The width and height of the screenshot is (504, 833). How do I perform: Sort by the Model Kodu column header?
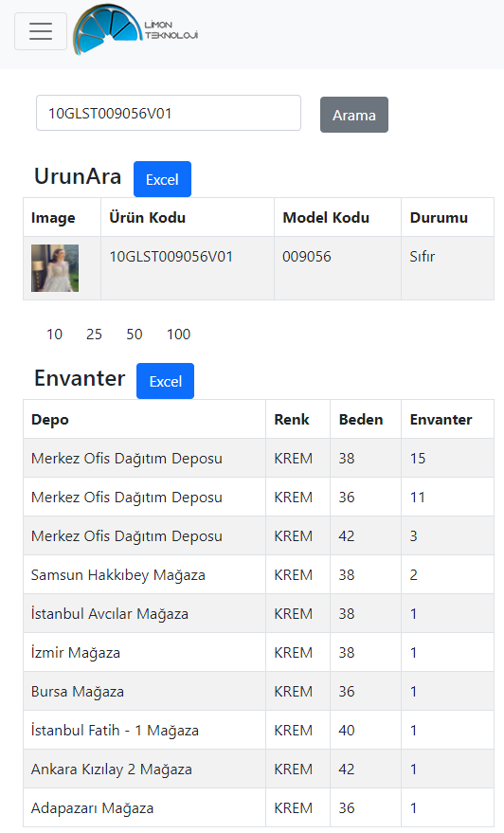tap(326, 218)
